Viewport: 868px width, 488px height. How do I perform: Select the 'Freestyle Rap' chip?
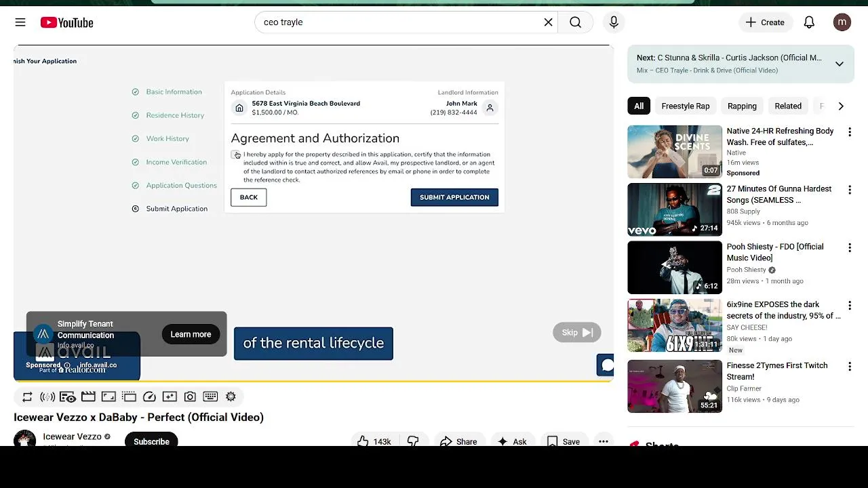[x=686, y=106]
